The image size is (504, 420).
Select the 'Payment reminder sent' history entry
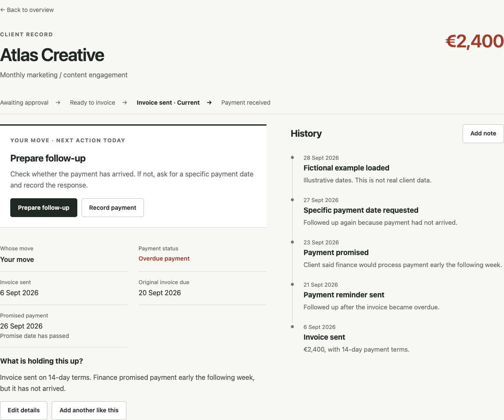[x=344, y=295]
